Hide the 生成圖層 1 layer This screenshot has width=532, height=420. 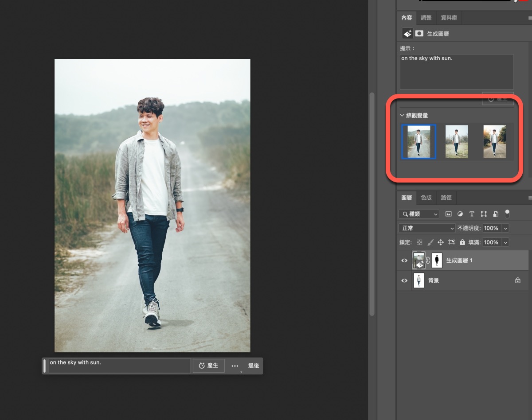coord(404,261)
